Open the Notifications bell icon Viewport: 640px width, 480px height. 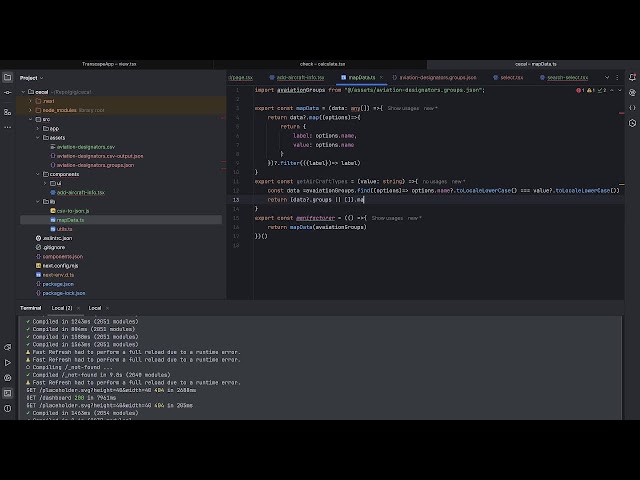632,77
